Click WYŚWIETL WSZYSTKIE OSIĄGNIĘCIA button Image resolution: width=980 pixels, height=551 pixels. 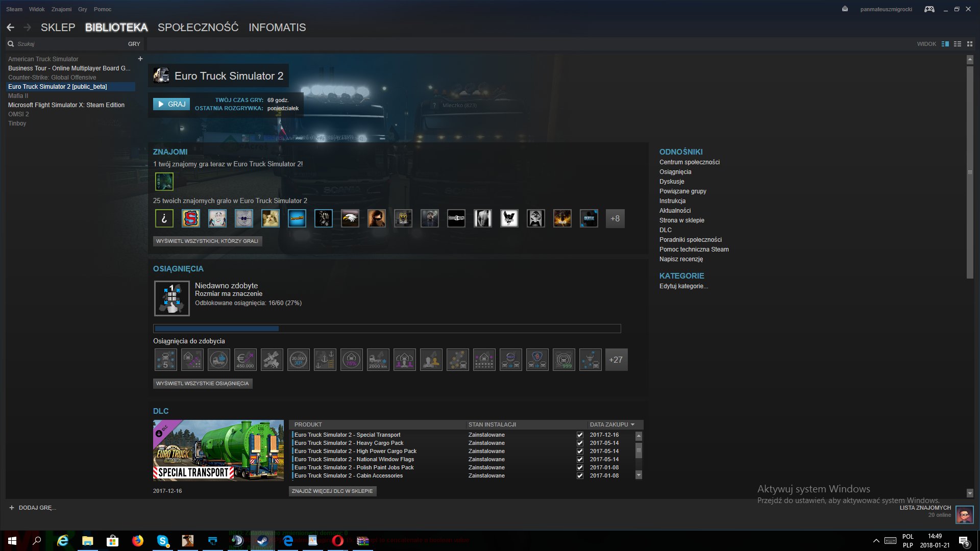point(203,383)
